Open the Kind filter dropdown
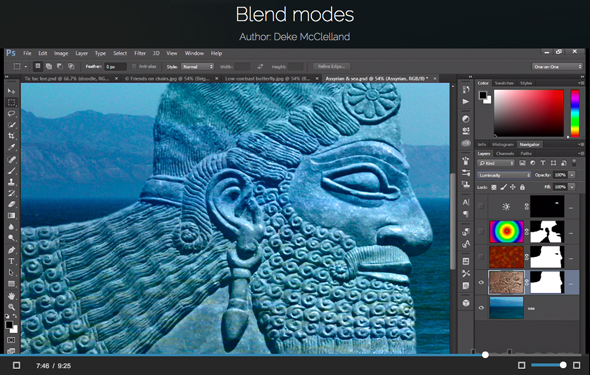Viewport: 590px width, 375px height. (496, 163)
